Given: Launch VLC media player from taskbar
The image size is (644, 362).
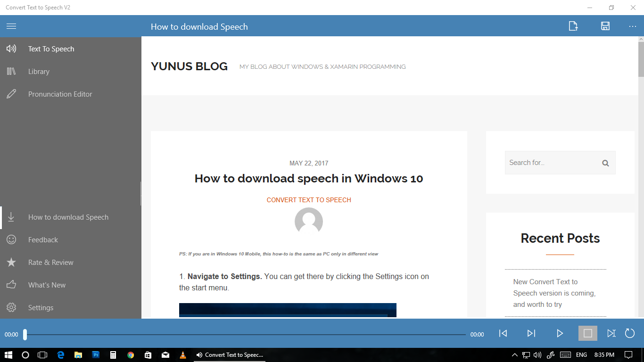Looking at the screenshot, I should pos(183,355).
